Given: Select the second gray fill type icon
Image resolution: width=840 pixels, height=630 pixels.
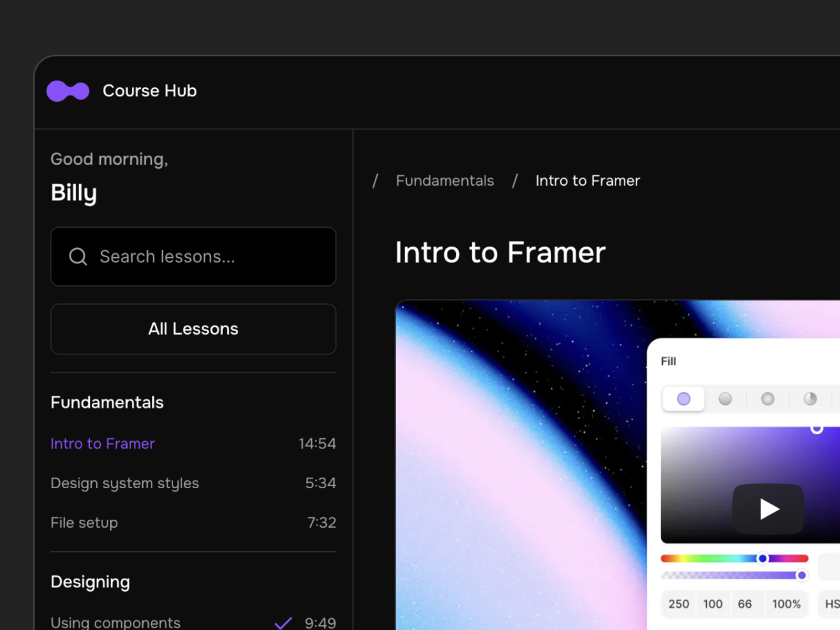Looking at the screenshot, I should 725,399.
